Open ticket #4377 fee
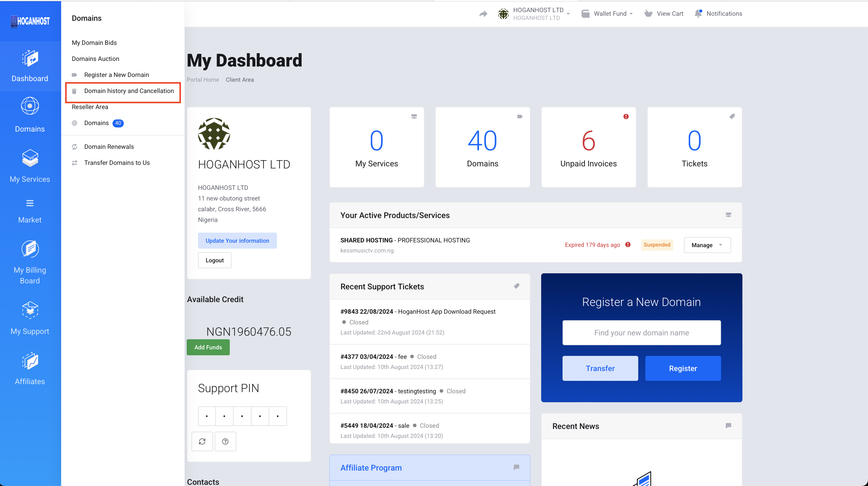 pyautogui.click(x=373, y=356)
